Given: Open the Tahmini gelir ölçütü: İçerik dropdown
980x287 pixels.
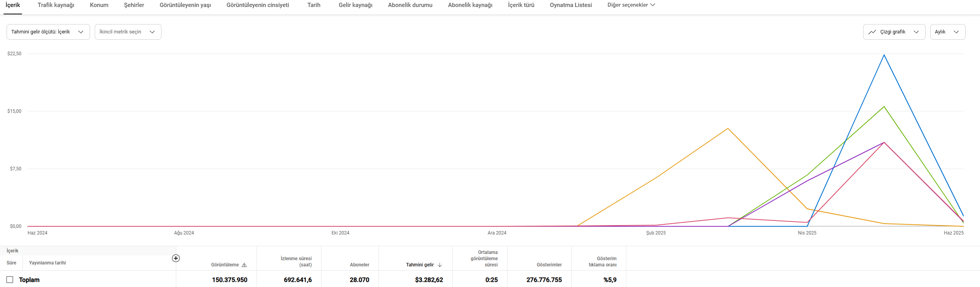Looking at the screenshot, I should 48,32.
